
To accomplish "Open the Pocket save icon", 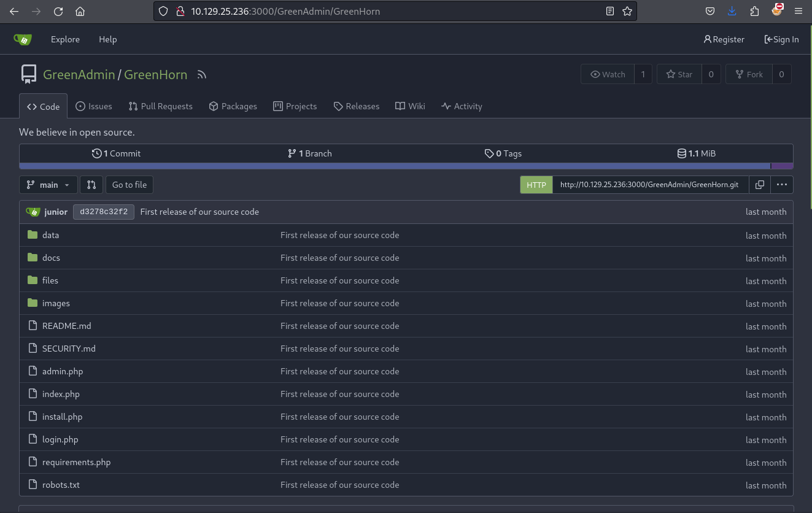I will tap(710, 11).
